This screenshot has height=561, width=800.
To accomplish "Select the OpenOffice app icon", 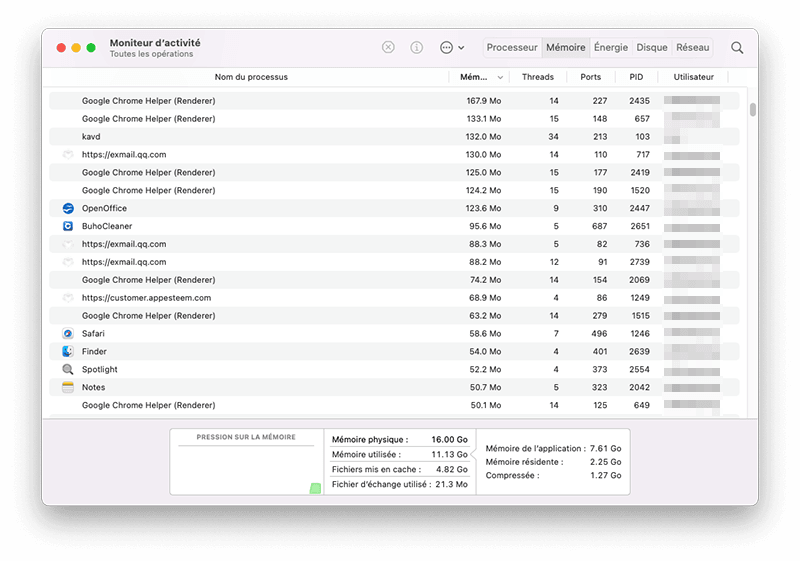I will 68,209.
